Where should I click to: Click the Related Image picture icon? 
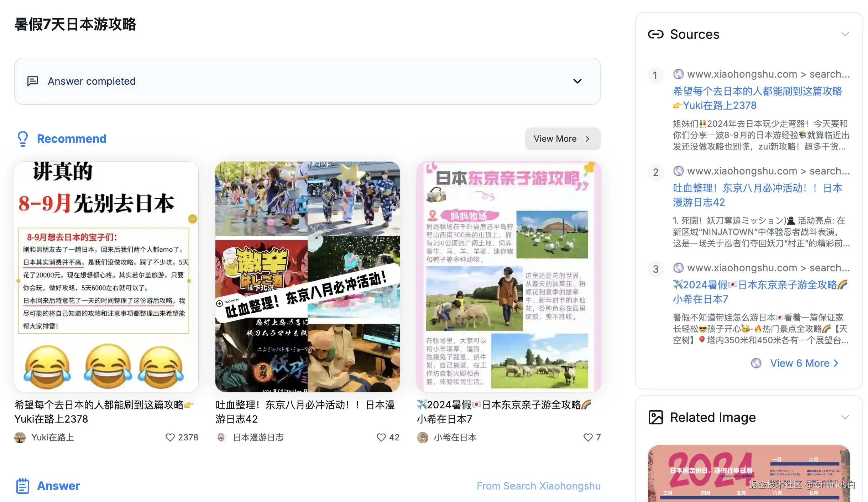tap(655, 417)
